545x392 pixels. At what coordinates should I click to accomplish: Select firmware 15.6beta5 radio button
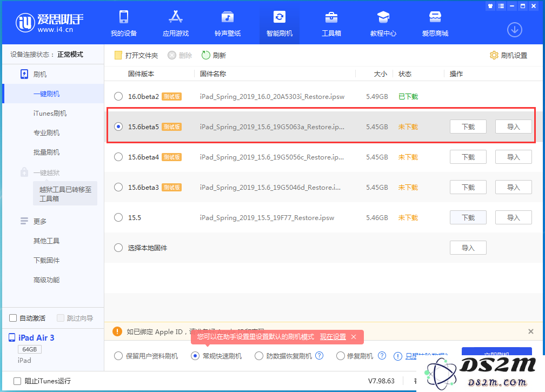point(118,127)
